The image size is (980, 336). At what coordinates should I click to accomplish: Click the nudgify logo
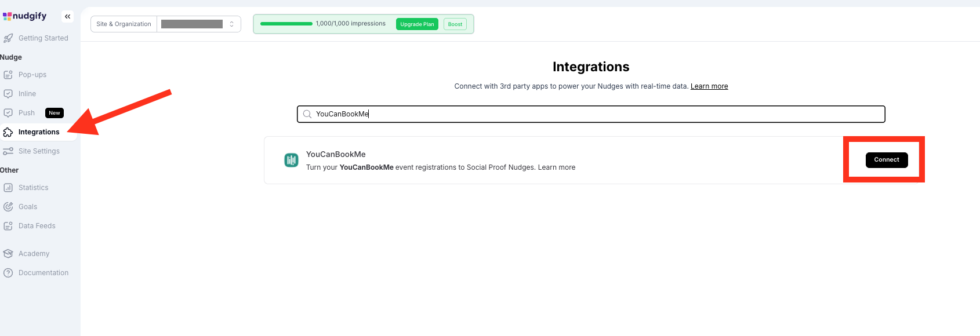coord(24,16)
